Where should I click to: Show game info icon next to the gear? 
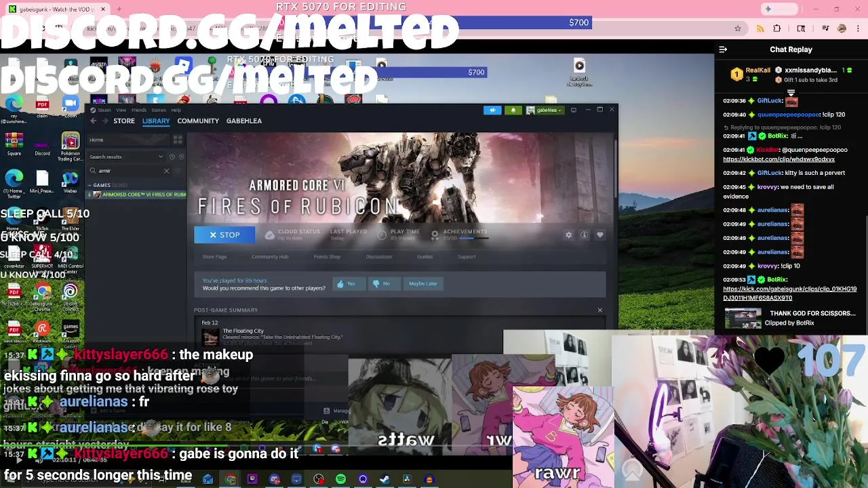click(x=585, y=235)
